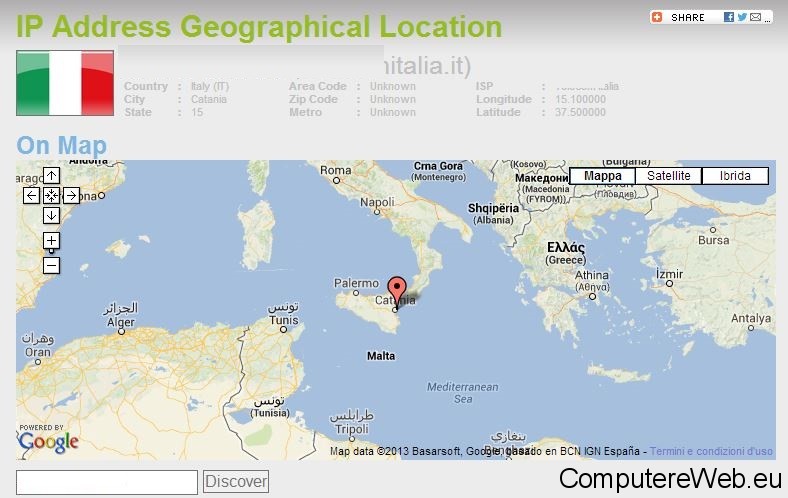Image resolution: width=788 pixels, height=498 pixels.
Task: Switch to the Ibrida map view
Action: pos(735,176)
